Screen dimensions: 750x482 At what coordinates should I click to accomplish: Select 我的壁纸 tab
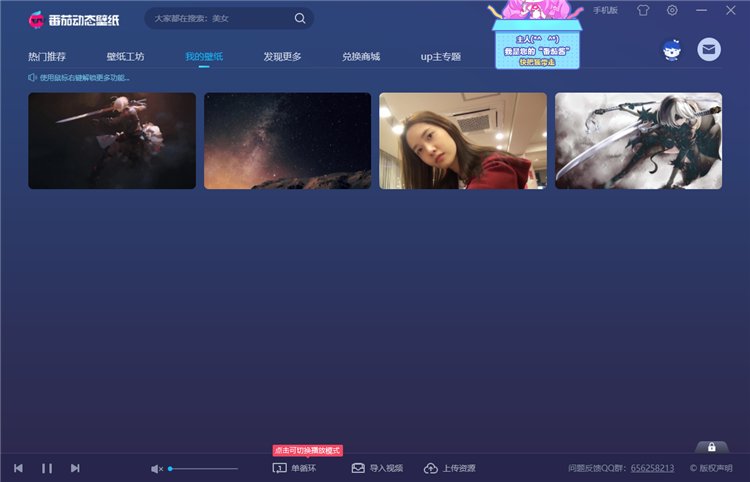pyautogui.click(x=204, y=56)
